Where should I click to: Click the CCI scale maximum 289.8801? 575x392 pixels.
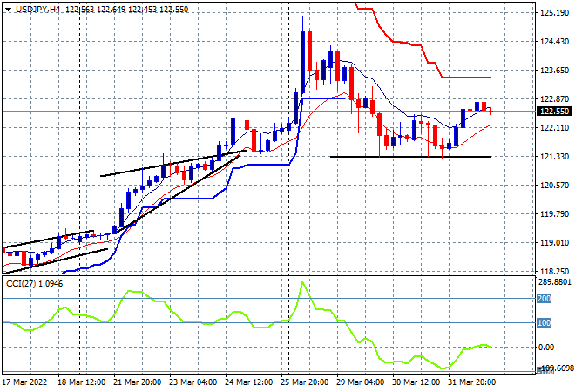click(555, 282)
